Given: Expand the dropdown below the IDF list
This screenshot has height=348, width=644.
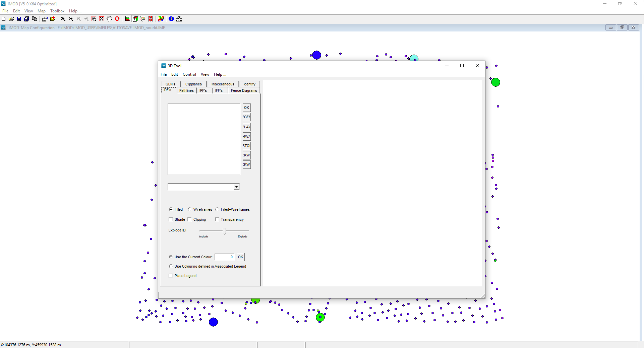Looking at the screenshot, I should (x=236, y=187).
